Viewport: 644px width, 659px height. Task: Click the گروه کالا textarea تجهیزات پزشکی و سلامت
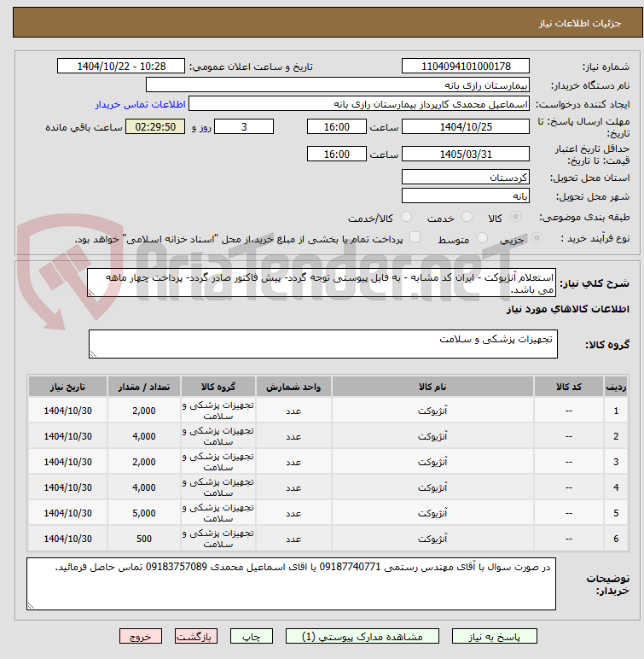tap(323, 344)
